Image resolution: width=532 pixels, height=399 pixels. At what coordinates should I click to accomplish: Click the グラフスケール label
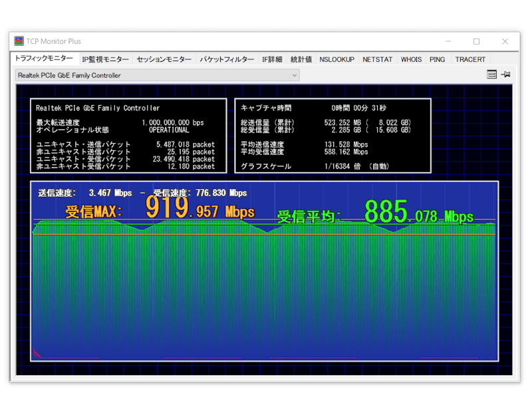coord(266,166)
